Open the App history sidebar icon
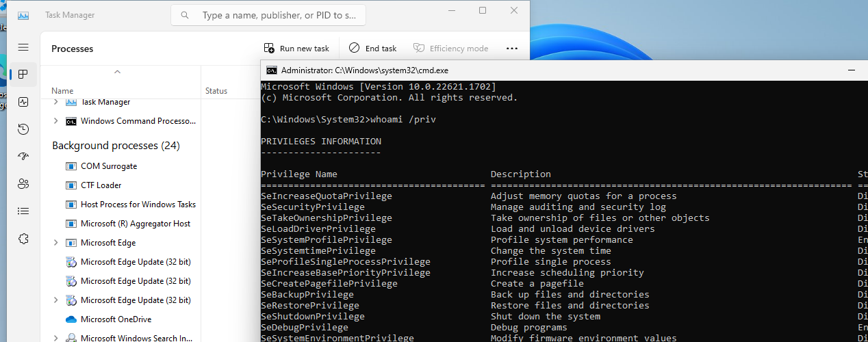Screen dimensions: 868x342 click(23, 129)
